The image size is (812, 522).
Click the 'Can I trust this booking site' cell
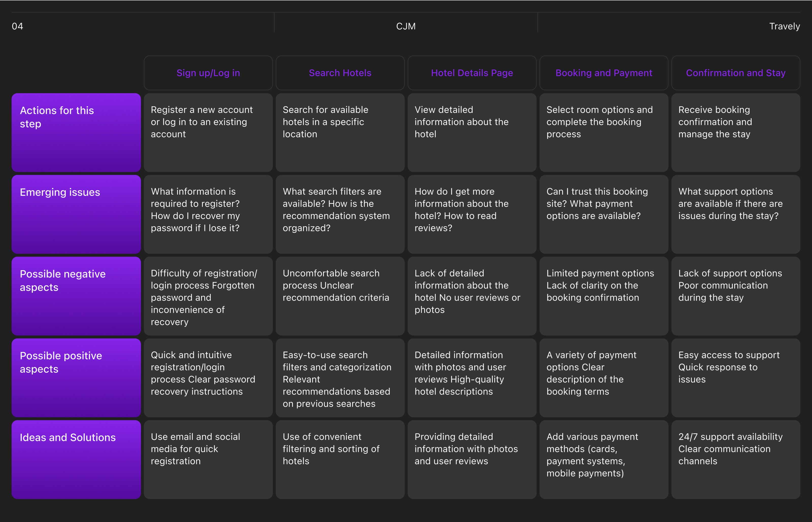[x=603, y=214]
